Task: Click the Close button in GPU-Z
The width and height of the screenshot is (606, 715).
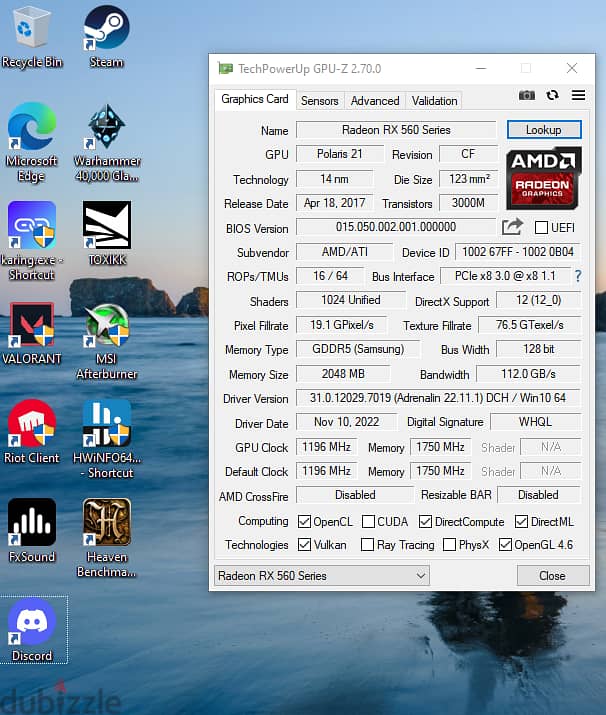Action: click(553, 576)
